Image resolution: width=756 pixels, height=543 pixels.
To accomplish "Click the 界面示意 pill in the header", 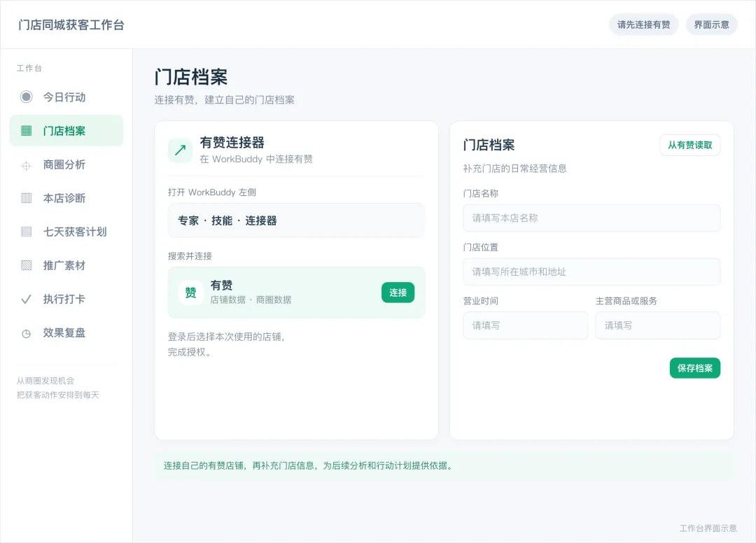I will click(x=712, y=24).
